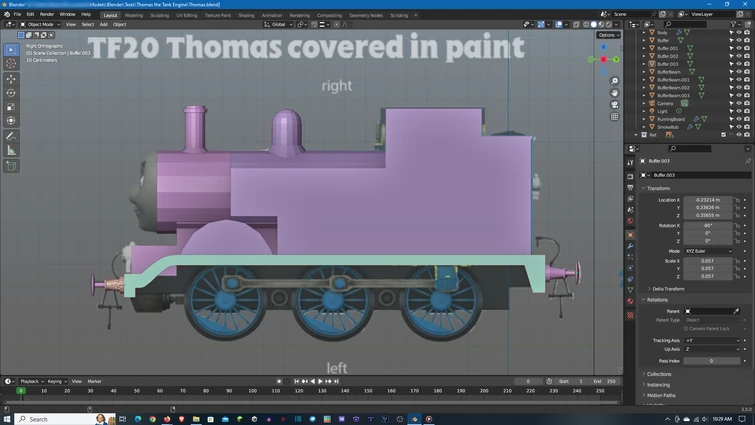Hide Buffer.003 in viewport
The image size is (755, 425).
coord(739,64)
